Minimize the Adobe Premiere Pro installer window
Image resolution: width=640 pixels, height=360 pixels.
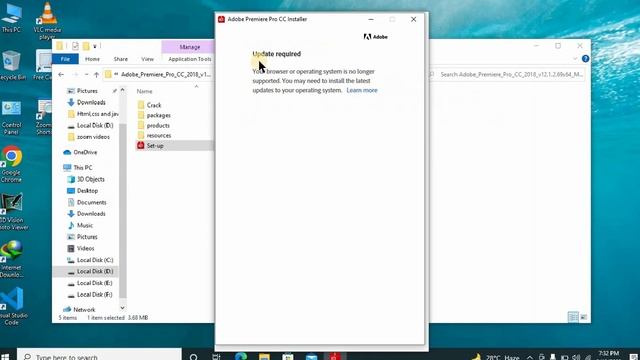point(371,19)
